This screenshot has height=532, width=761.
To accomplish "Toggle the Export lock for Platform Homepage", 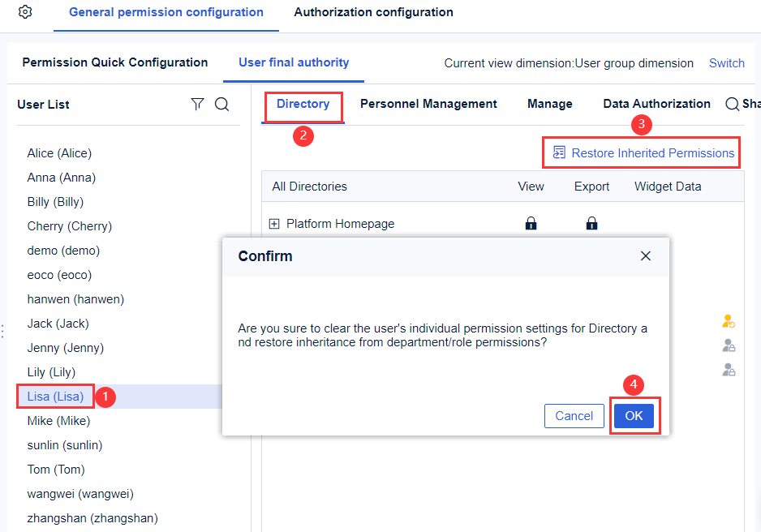I will click(x=591, y=224).
